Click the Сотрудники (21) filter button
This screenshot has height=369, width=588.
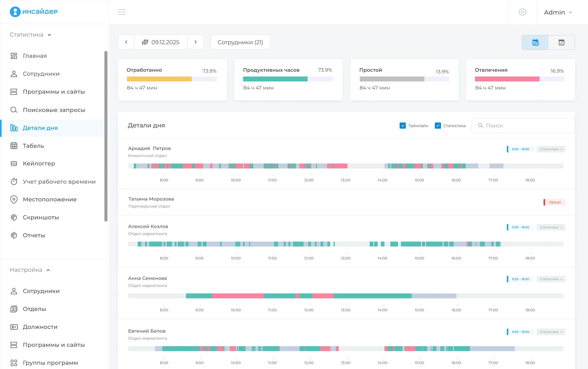[240, 42]
